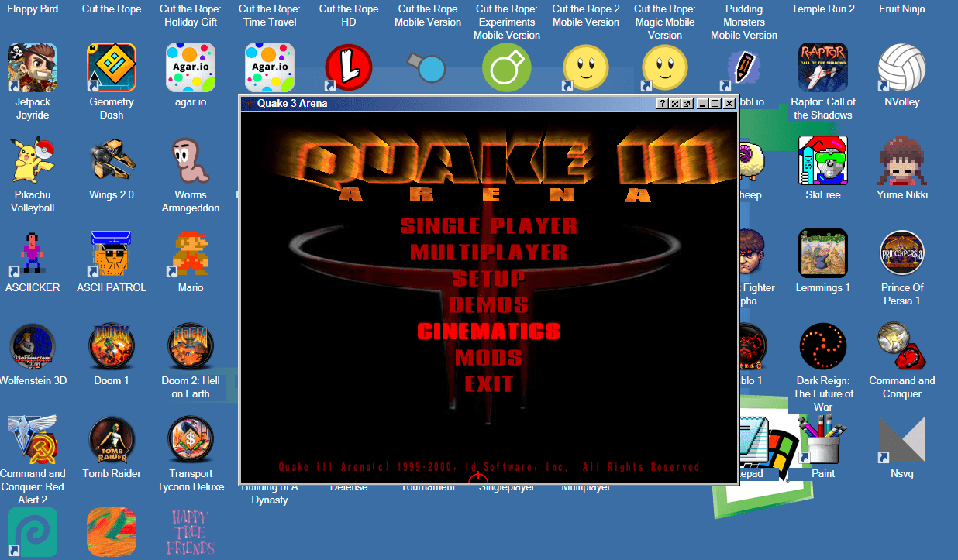Viewport: 958px width, 560px height.
Task: Select the Yume Nikki icon
Action: click(902, 160)
